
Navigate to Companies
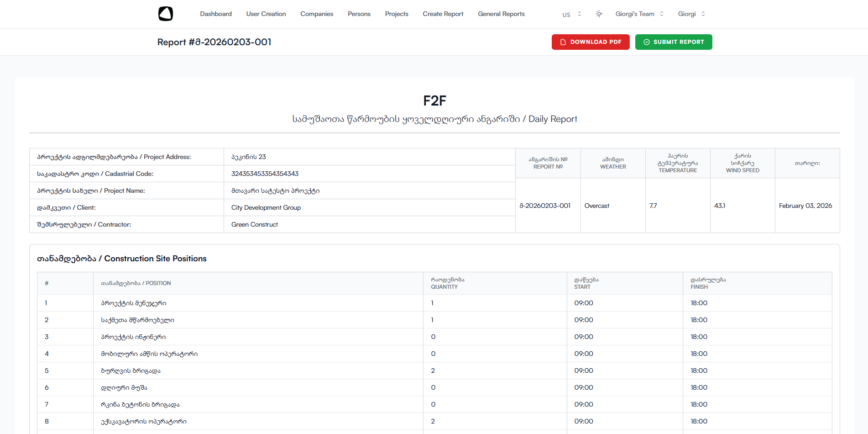[x=317, y=14]
